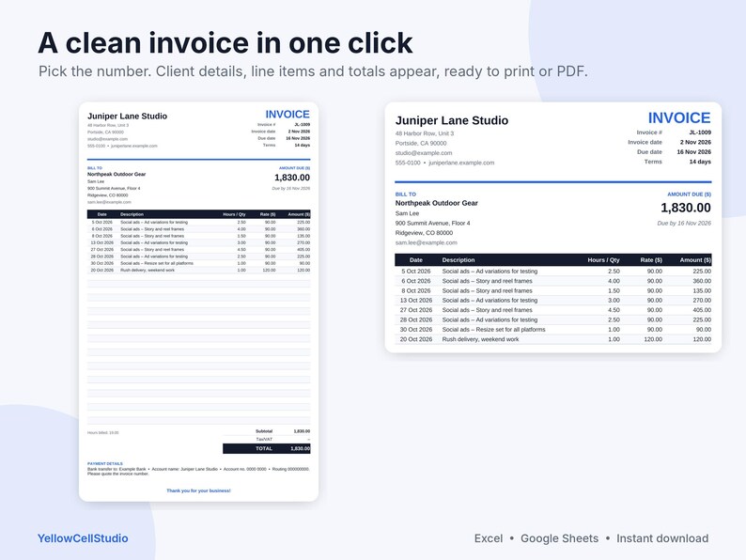This screenshot has width=746, height=560.
Task: Click the "AMOUNT DUE ($)" label in the large card
Action: [x=689, y=194]
